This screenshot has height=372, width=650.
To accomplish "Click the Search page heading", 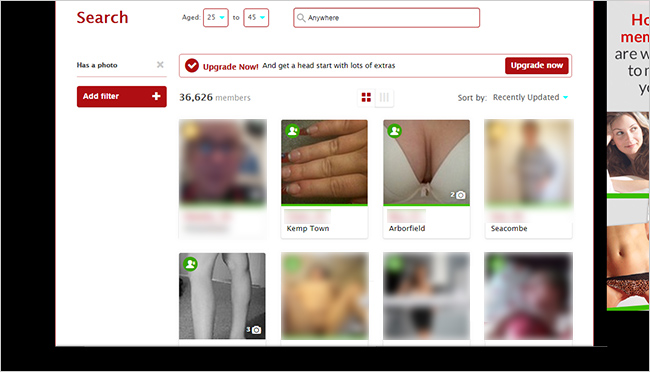I will pyautogui.click(x=102, y=17).
